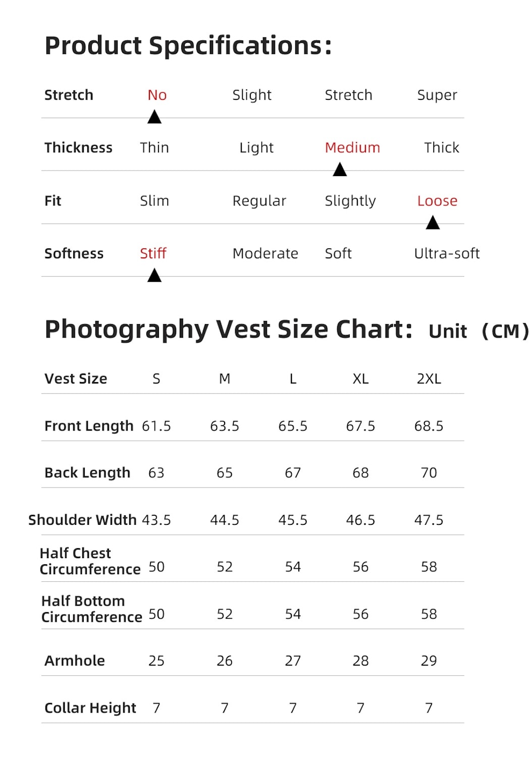Choose 'Super' in the Stretch row
Image resolution: width=532 pixels, height=757 pixels.
(x=437, y=95)
